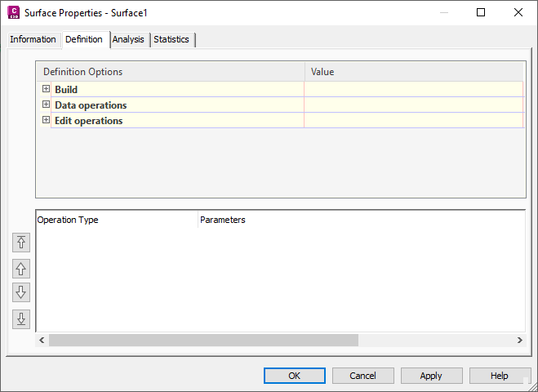Confirm changes with the OK button
Viewport: 538px width, 392px height.
tap(295, 376)
